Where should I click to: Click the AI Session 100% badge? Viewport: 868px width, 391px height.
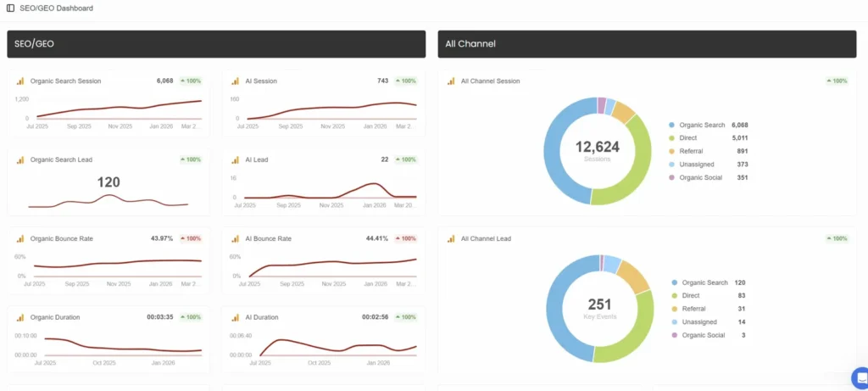(x=406, y=81)
